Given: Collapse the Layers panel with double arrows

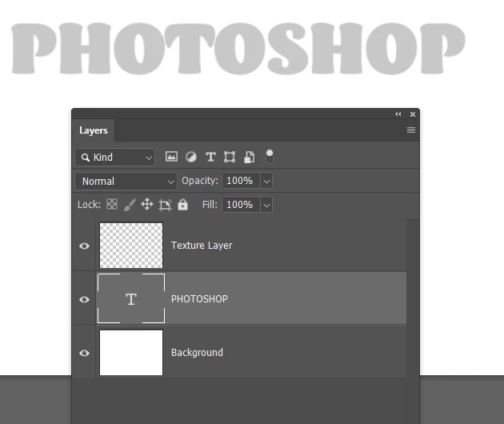Looking at the screenshot, I should click(x=398, y=114).
